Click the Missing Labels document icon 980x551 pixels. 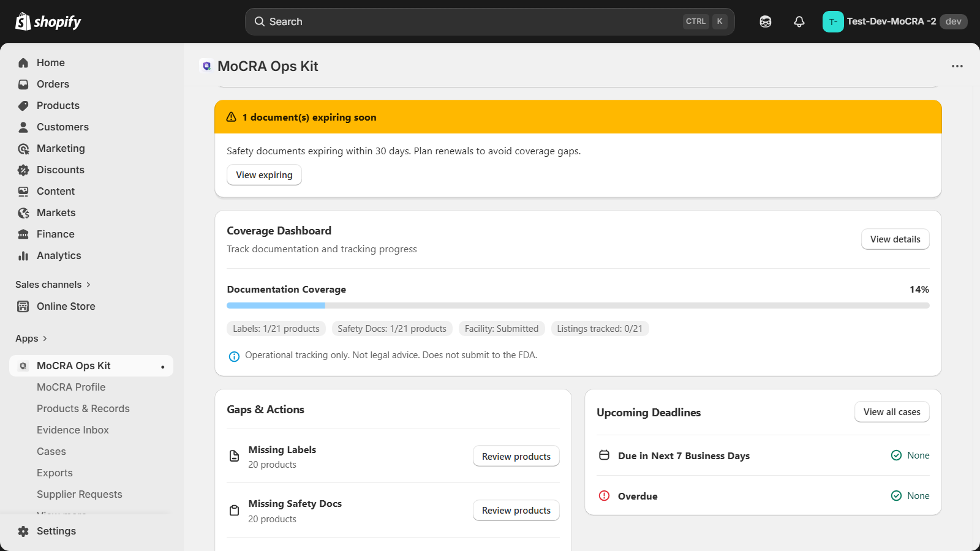pyautogui.click(x=234, y=456)
